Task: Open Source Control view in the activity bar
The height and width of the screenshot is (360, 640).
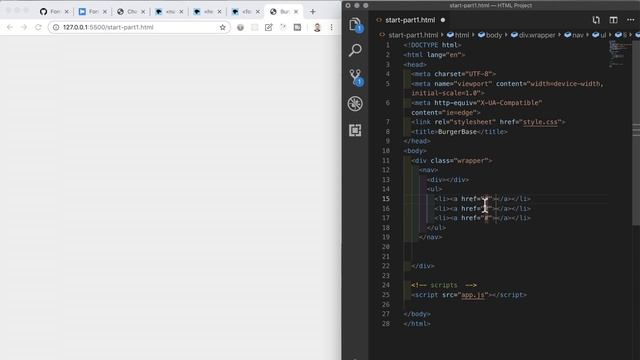Action: pos(356,77)
